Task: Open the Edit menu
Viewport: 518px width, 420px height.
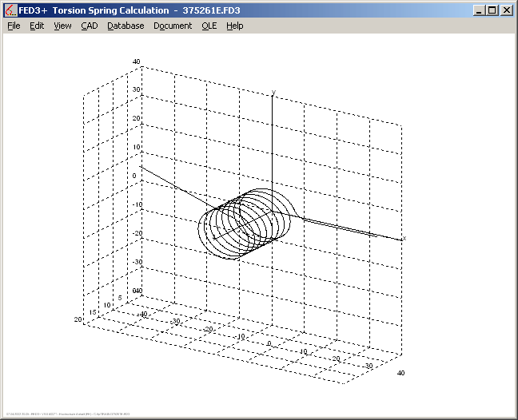Action: (37, 26)
